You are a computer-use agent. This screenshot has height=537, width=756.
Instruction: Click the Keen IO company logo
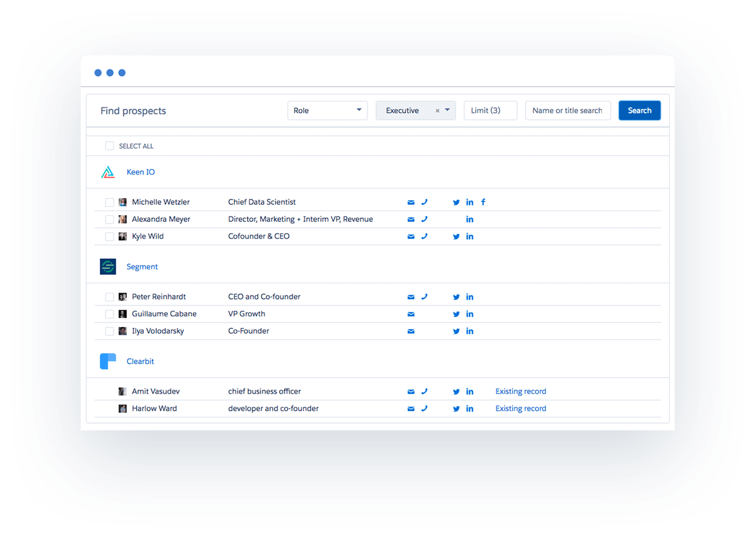(108, 172)
